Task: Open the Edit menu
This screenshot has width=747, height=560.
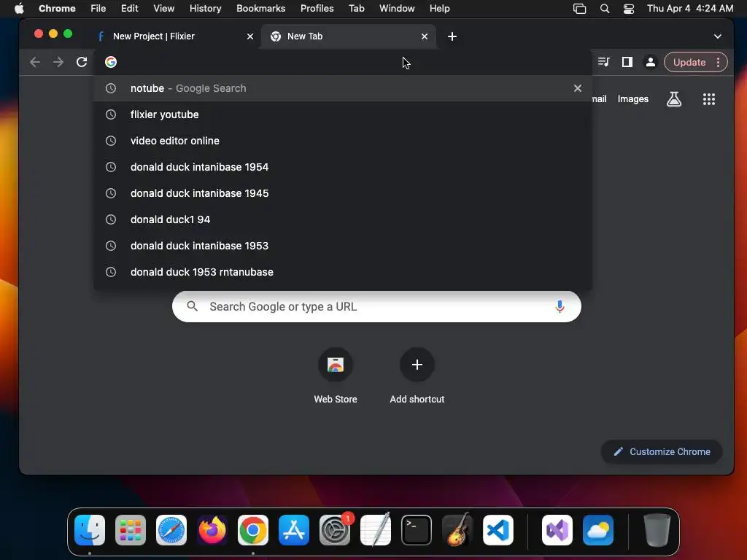Action: pyautogui.click(x=130, y=8)
